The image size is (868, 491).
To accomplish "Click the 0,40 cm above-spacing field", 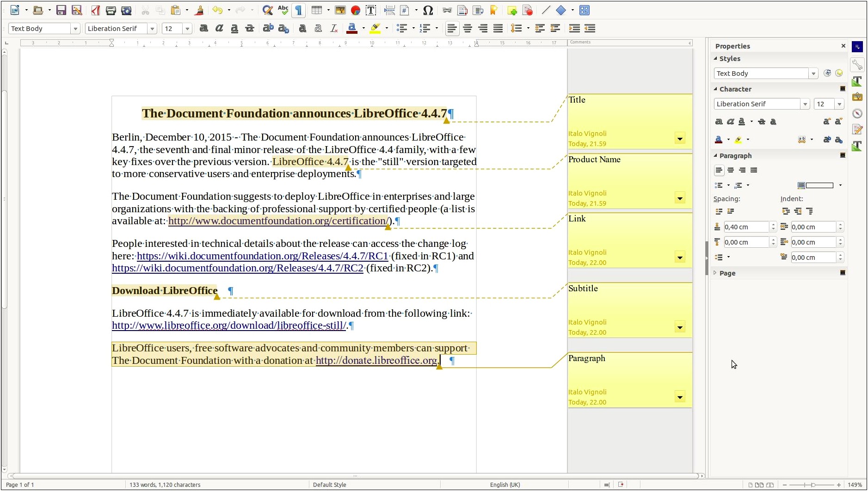I will click(x=746, y=227).
